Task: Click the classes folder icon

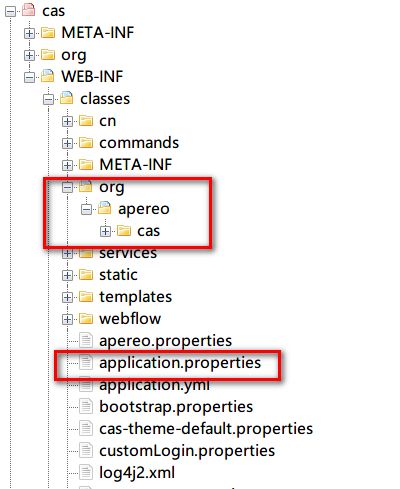Action: tap(67, 98)
